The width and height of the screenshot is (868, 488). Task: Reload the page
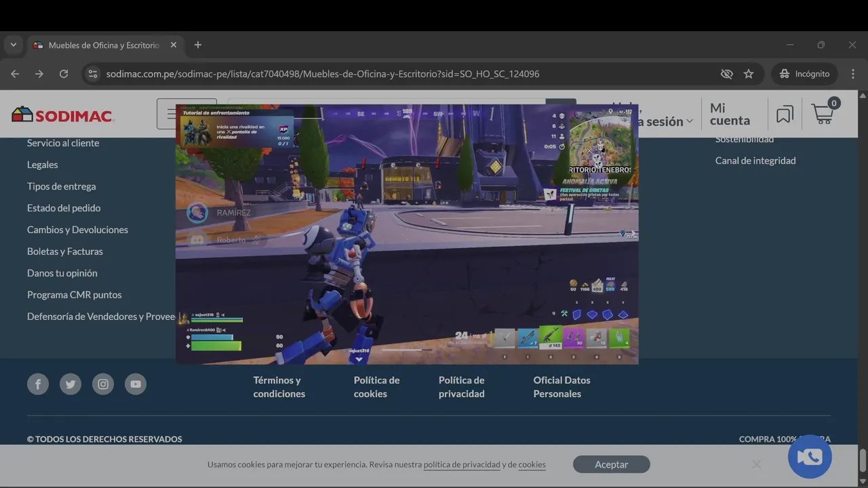[x=64, y=74]
